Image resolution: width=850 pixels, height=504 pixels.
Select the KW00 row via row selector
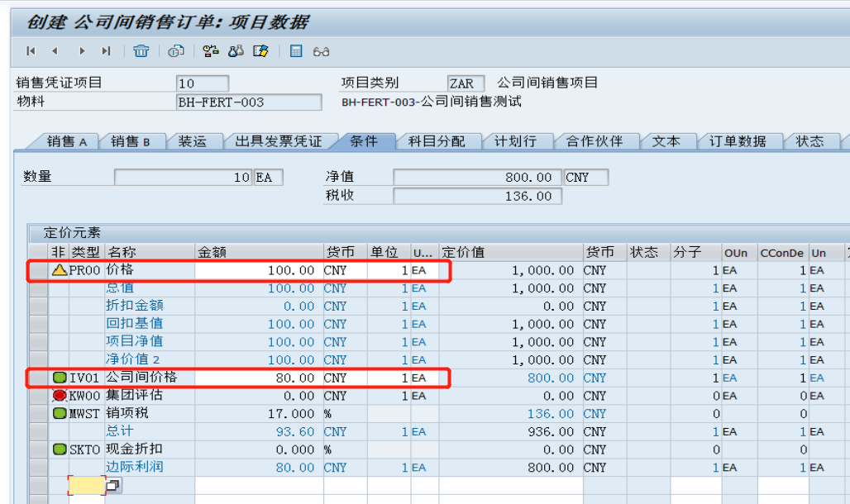(38, 396)
